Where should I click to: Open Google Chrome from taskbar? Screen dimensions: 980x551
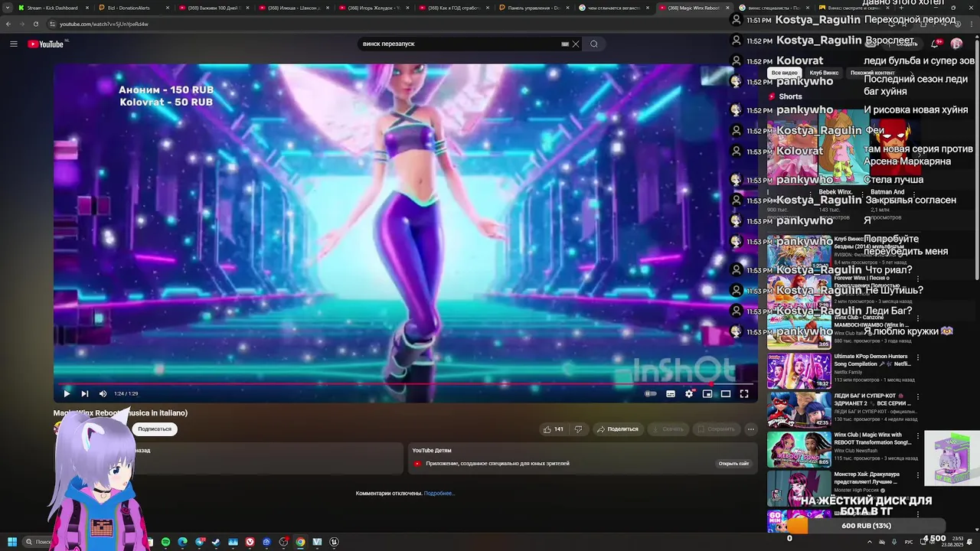point(300,542)
